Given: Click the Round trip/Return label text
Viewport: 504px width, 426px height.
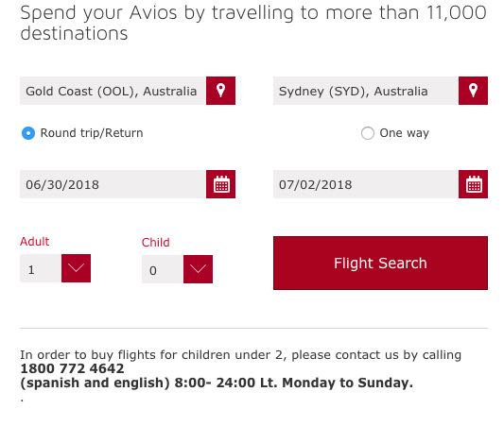Looking at the screenshot, I should point(92,133).
